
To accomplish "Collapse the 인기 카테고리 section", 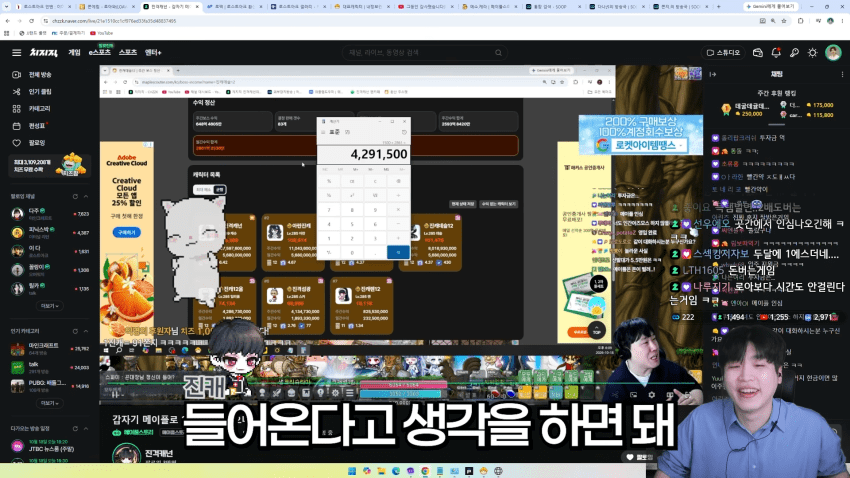I will click(86, 331).
